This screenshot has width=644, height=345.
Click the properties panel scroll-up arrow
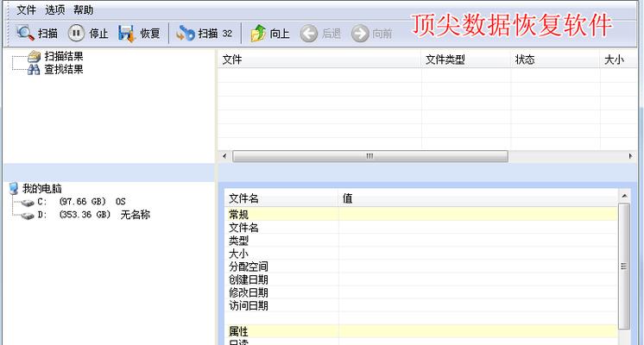click(624, 196)
